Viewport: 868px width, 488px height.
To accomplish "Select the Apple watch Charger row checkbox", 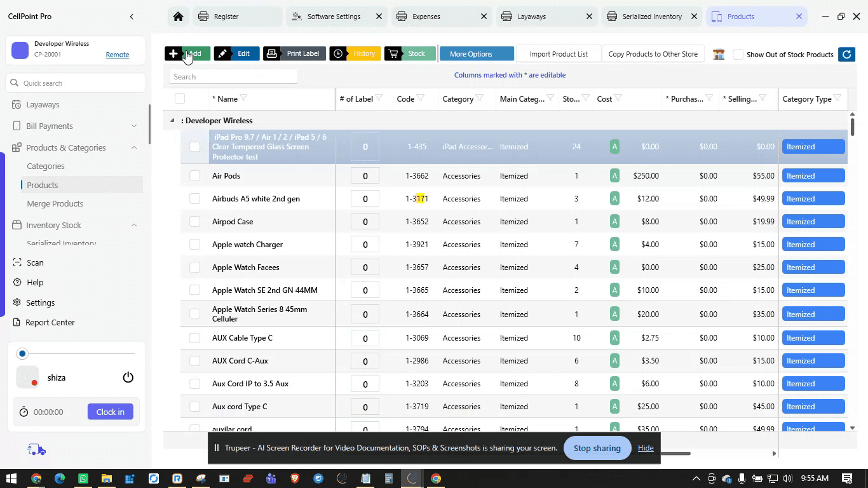I will point(195,245).
